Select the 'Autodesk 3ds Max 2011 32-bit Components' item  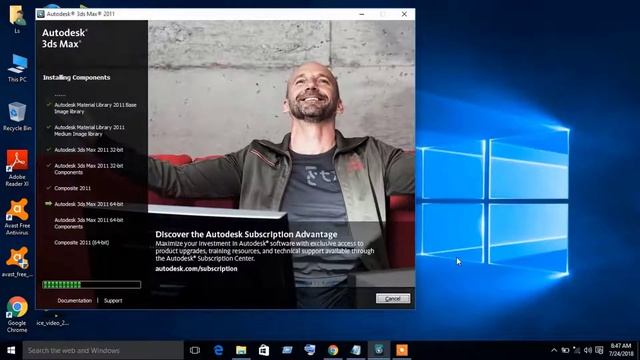pyautogui.click(x=89, y=169)
